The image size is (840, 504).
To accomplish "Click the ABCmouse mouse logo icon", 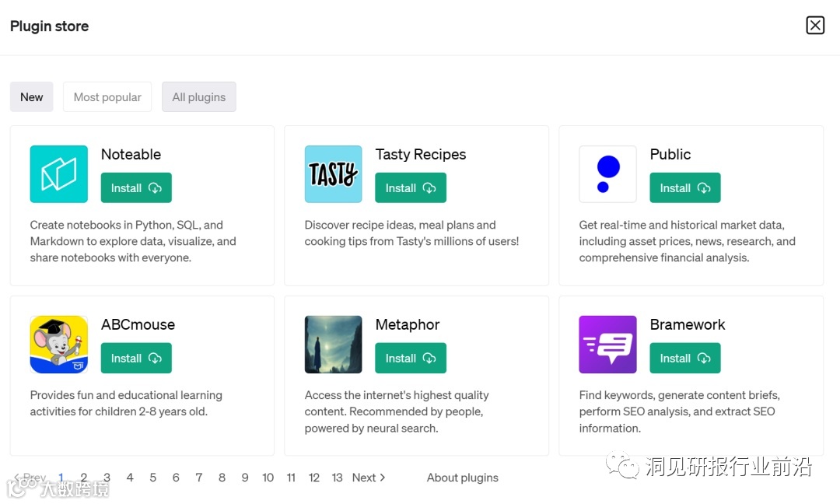I will 59,345.
